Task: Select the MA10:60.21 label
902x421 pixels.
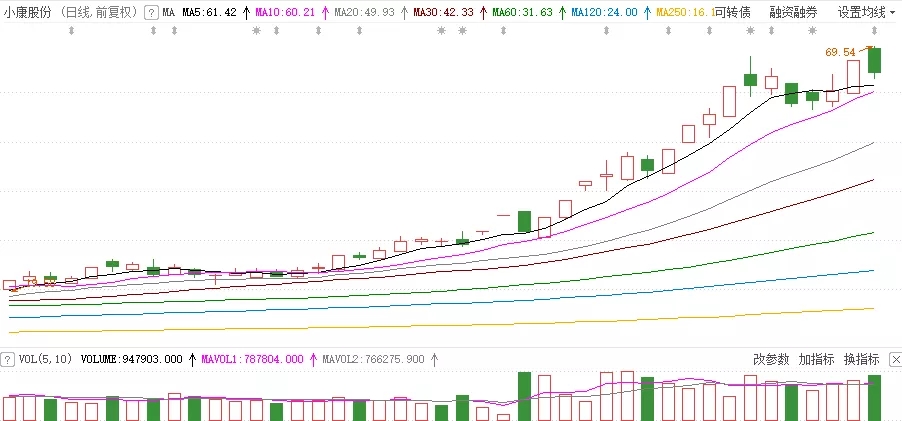Action: click(x=285, y=12)
